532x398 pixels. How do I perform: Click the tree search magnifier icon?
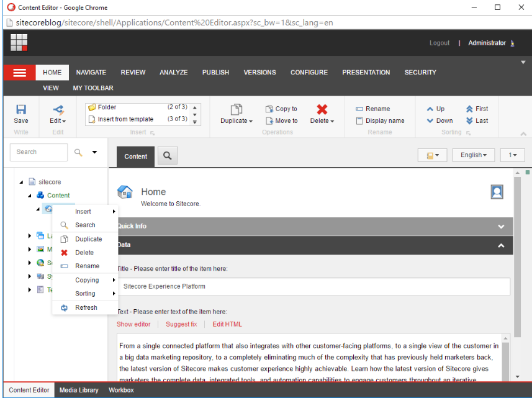pos(78,152)
